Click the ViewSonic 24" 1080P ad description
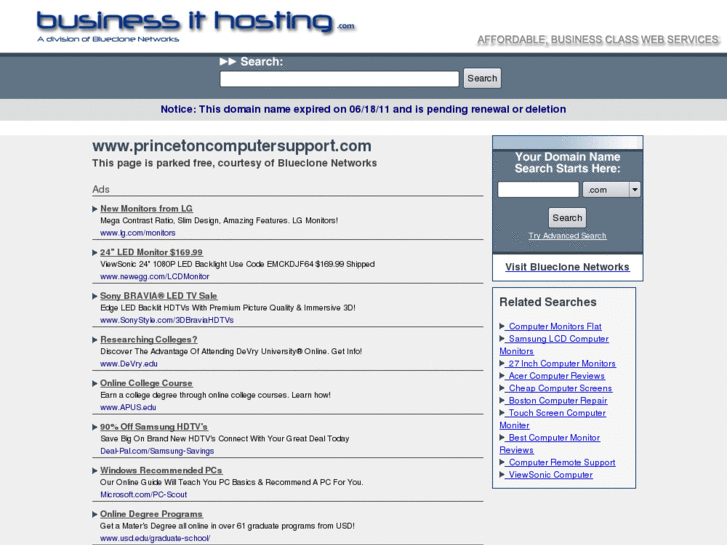The width and height of the screenshot is (727, 545). (x=237, y=264)
